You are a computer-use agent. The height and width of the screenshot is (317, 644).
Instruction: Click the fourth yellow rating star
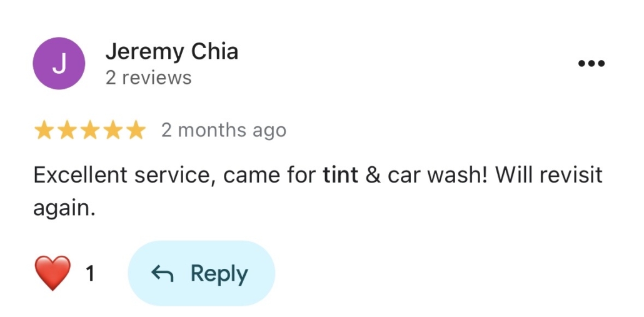tap(113, 131)
